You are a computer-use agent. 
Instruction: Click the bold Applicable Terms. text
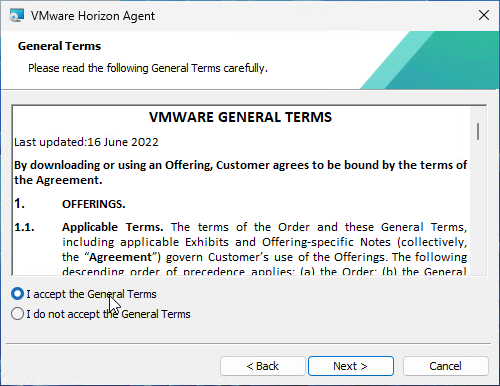tap(112, 227)
